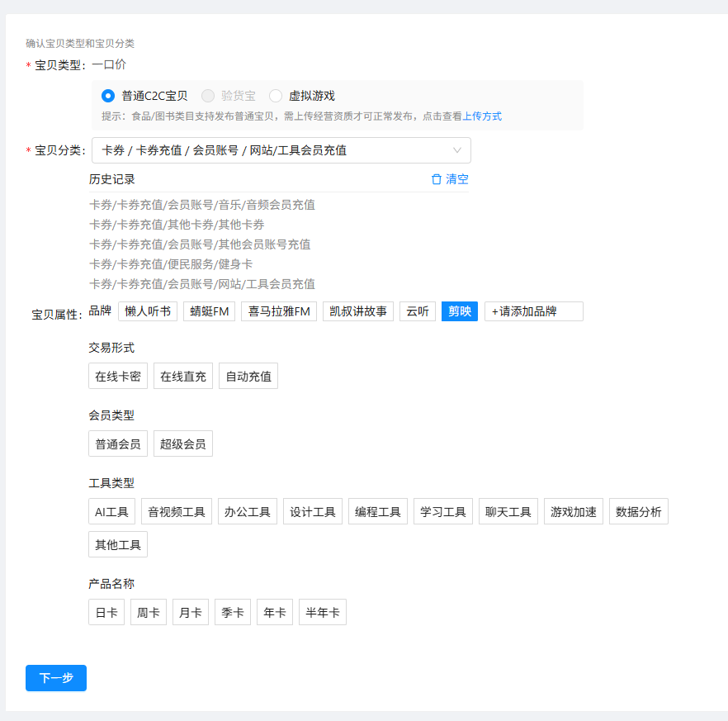
Task: Choose 月卡 product name
Action: pos(191,612)
